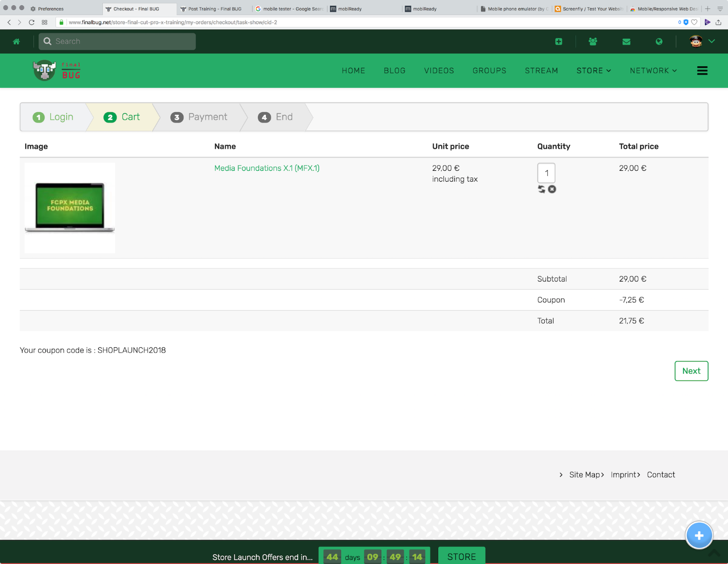Click the green plus icon in top bar
Viewport: 728px width, 564px height.
[x=559, y=42]
